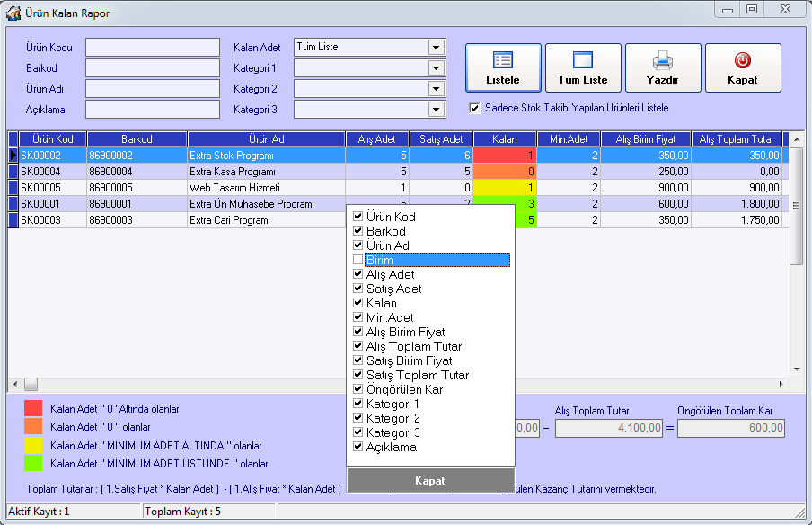The image size is (812, 525).
Task: Click the Alış Toplam Tutar column header
Action: (737, 139)
